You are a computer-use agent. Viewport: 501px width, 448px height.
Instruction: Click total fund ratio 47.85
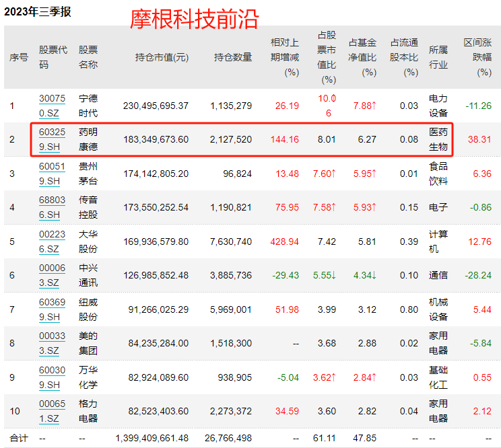coord(365,438)
